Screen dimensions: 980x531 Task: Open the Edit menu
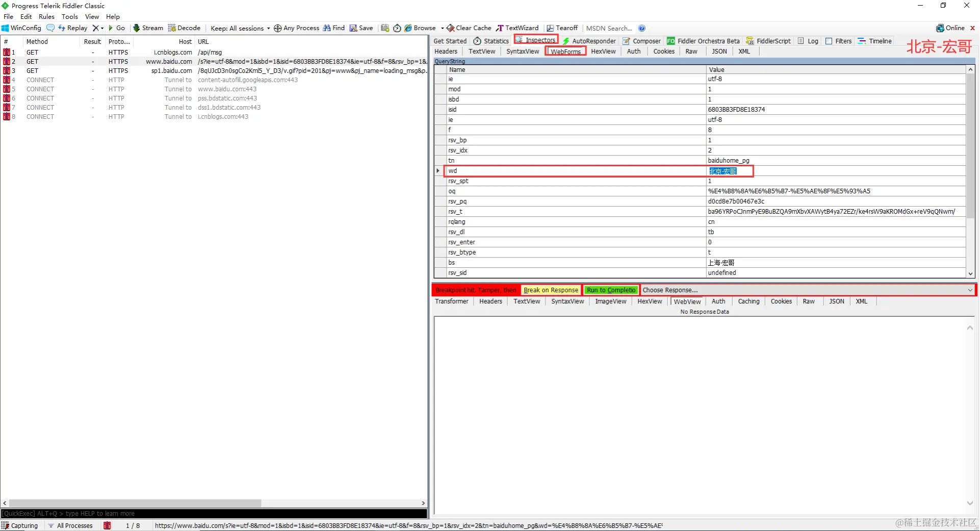click(x=26, y=16)
